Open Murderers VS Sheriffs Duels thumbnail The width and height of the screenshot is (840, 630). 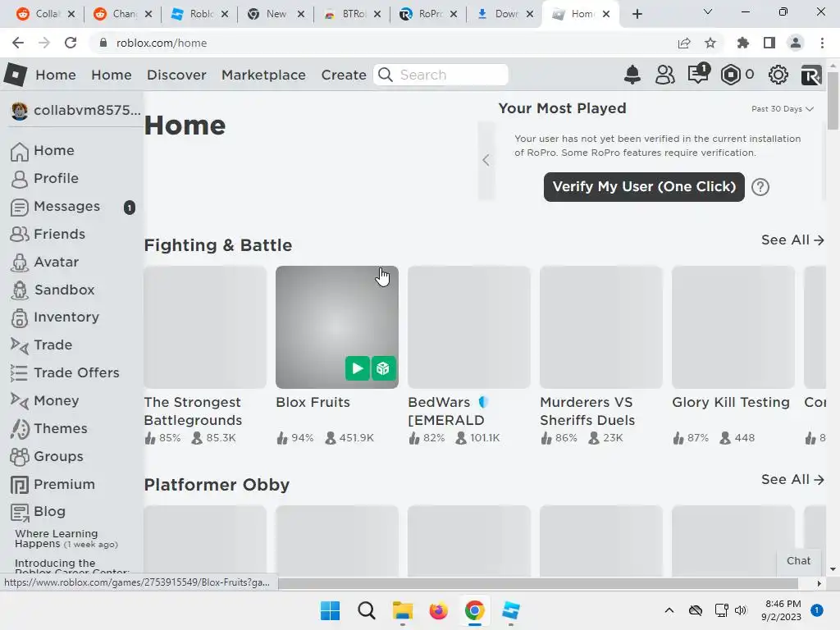[x=601, y=327]
